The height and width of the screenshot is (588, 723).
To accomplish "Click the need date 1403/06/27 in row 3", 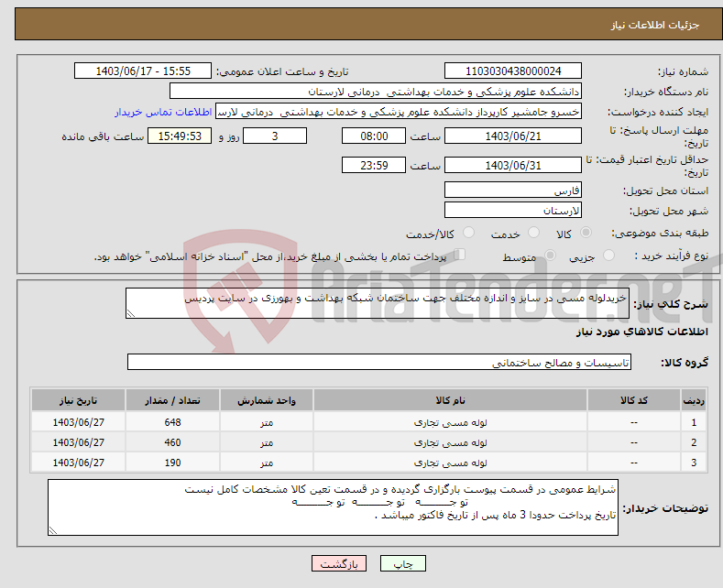I will (x=79, y=463).
